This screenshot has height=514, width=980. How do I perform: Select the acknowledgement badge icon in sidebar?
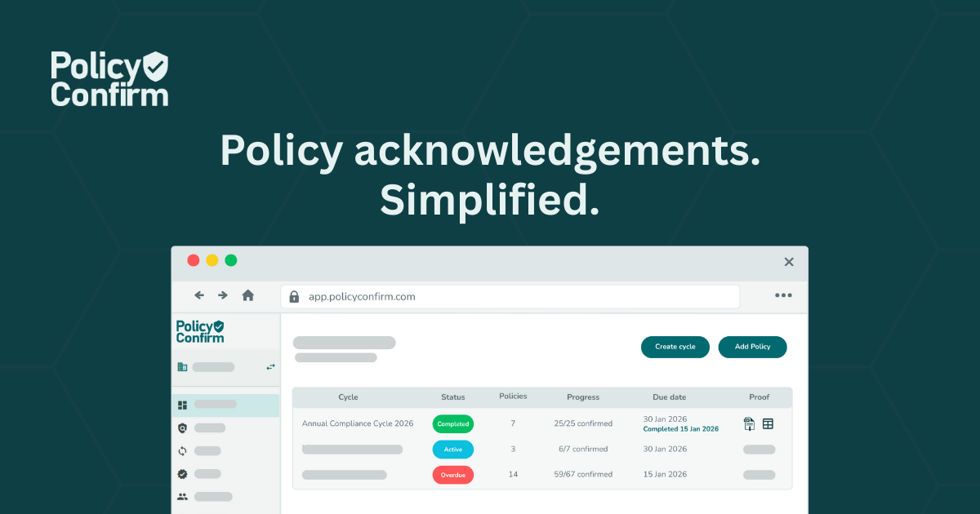(x=181, y=473)
